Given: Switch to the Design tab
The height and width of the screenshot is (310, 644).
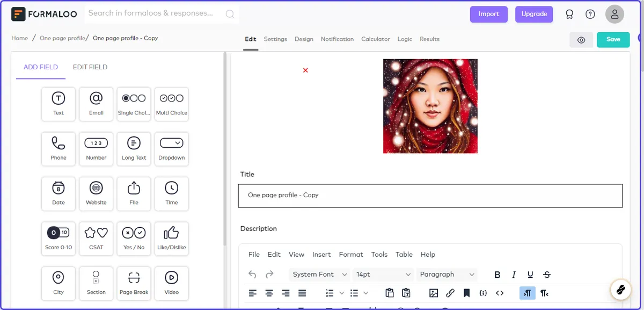Looking at the screenshot, I should (x=304, y=39).
